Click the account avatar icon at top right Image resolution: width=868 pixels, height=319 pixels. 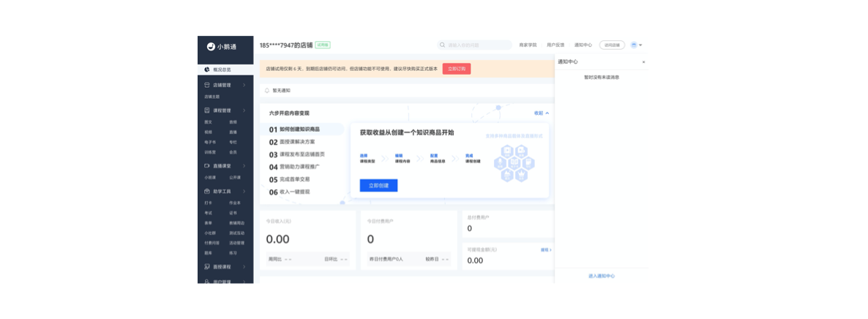point(634,45)
